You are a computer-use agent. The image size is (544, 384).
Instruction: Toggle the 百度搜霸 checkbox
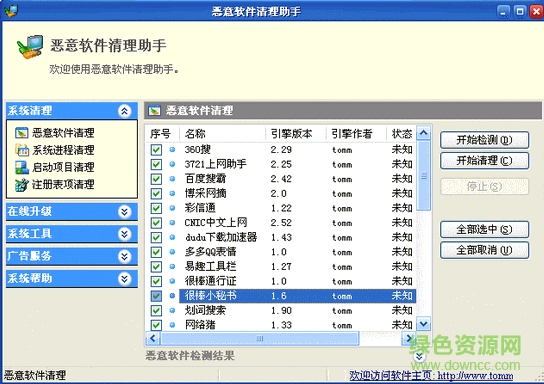click(x=156, y=179)
